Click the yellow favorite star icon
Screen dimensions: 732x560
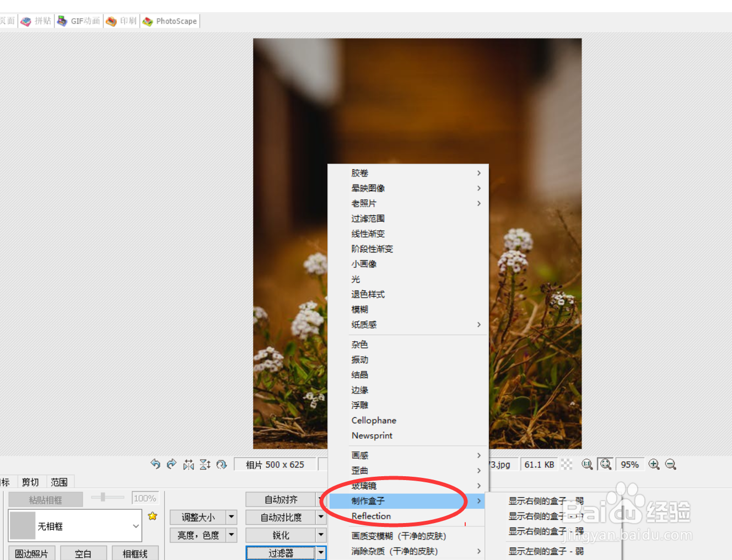[x=153, y=516]
